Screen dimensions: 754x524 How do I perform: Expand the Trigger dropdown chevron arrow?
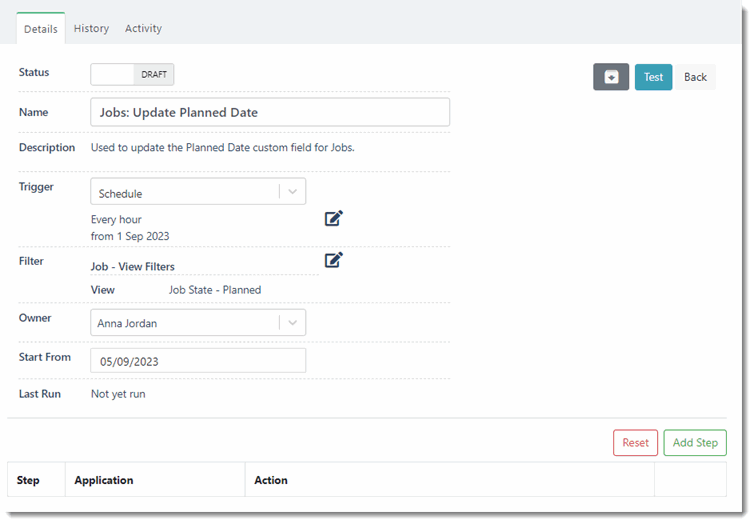point(292,192)
